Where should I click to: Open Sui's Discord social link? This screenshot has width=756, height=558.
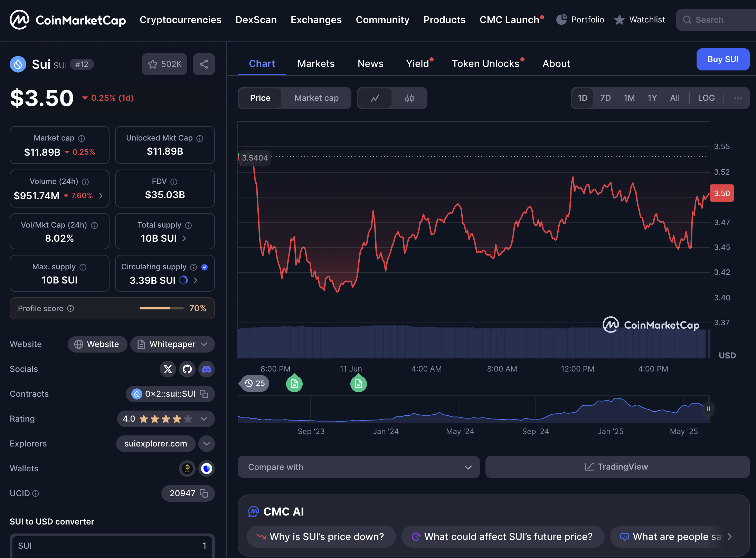[207, 369]
